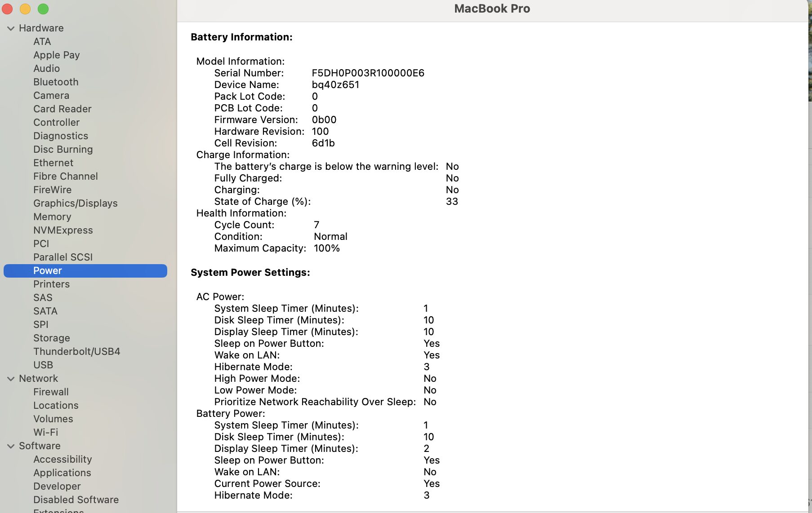Screen dimensions: 812x513
Task: Open the Thunderbolt/USB4 report
Action: (77, 351)
